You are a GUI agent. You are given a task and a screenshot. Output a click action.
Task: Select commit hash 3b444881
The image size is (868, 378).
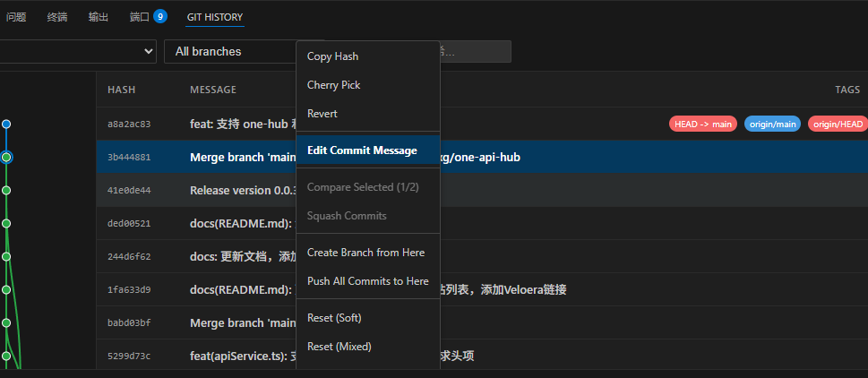pos(129,157)
